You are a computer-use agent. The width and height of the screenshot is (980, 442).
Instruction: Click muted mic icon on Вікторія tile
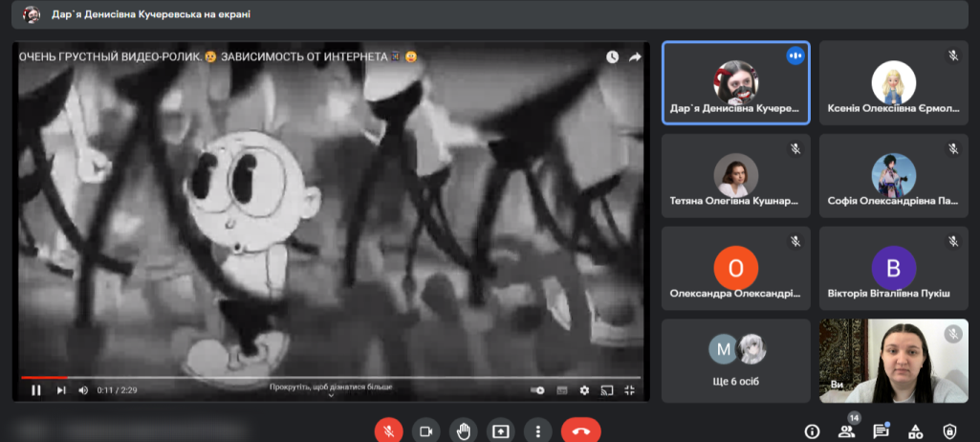(953, 241)
